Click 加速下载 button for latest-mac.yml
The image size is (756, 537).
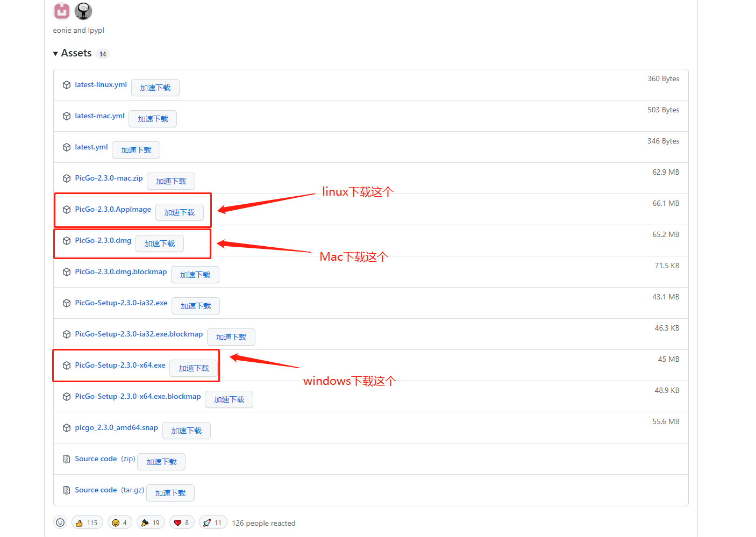[x=153, y=119]
